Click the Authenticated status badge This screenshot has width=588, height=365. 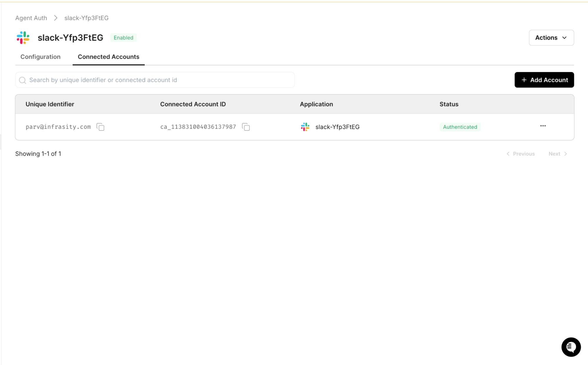(460, 127)
